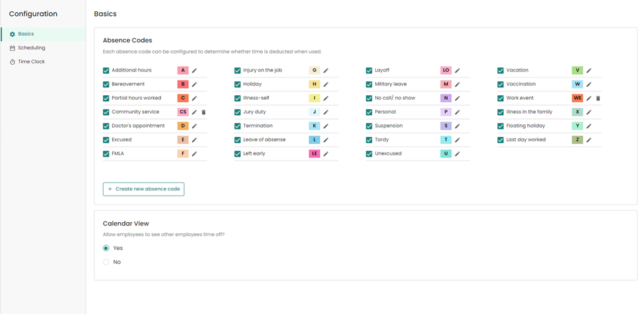The height and width of the screenshot is (314, 644).
Task: Select No for Calendar View
Action: click(106, 262)
